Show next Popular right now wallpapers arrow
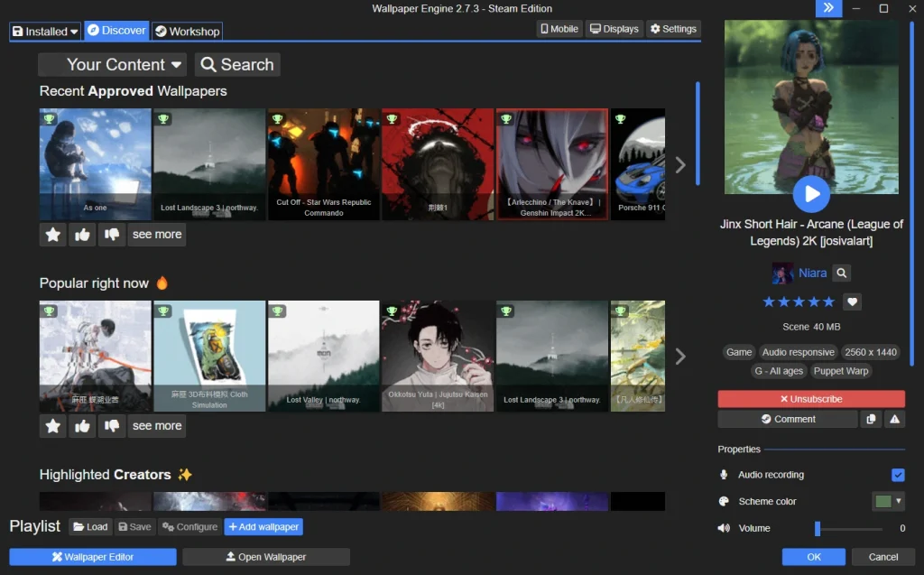Image resolution: width=924 pixels, height=575 pixels. click(x=680, y=357)
